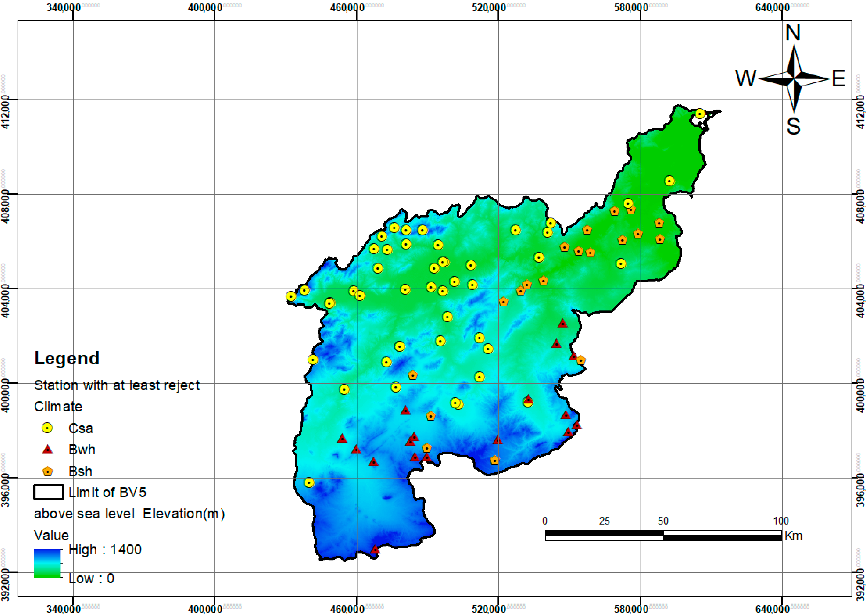Click the Limit of BV5 rectangle symbol
This screenshot has height=616, width=868.
(x=49, y=492)
